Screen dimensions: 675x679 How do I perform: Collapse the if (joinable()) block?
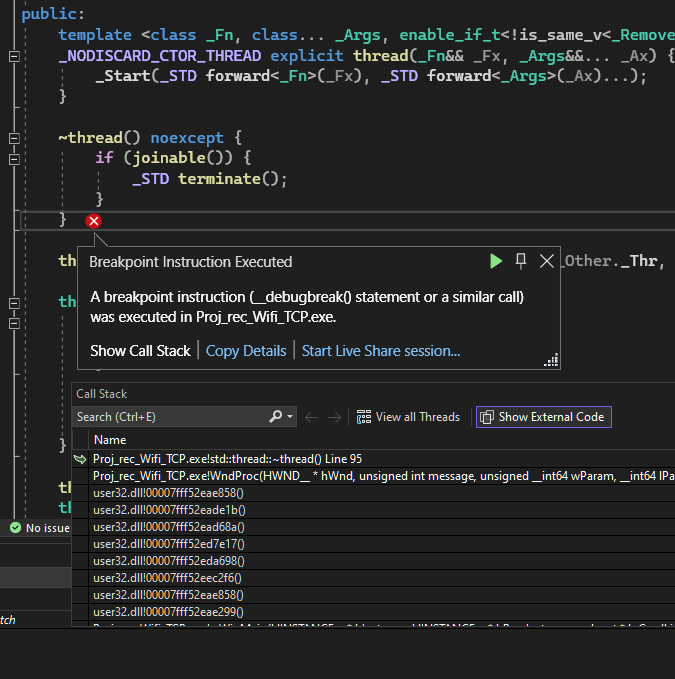click(x=14, y=159)
